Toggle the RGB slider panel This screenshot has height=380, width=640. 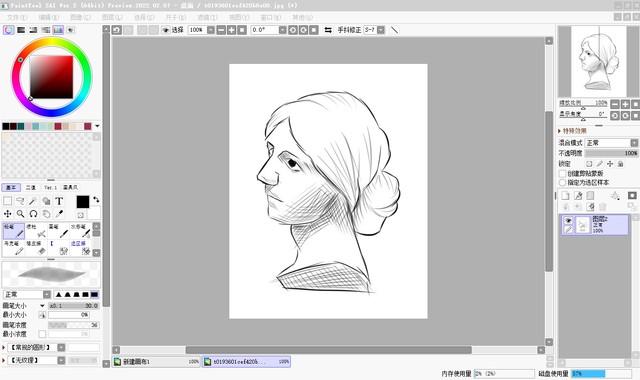(21, 30)
